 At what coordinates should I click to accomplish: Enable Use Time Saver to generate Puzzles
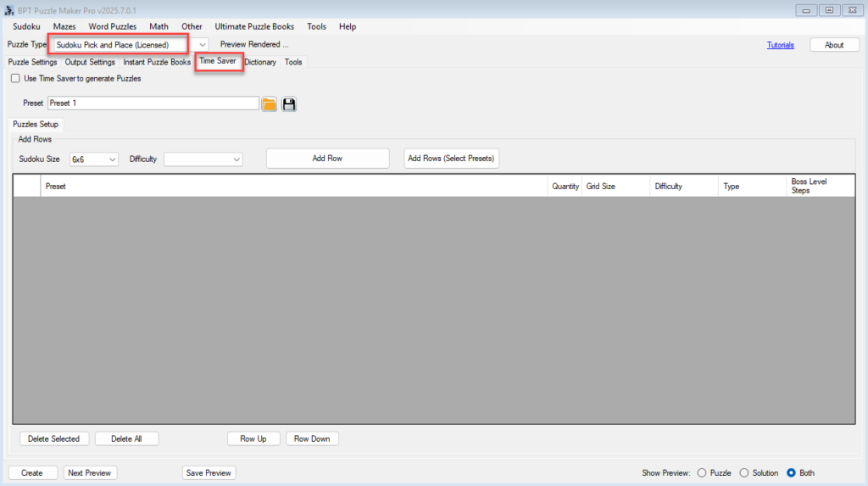pos(15,79)
